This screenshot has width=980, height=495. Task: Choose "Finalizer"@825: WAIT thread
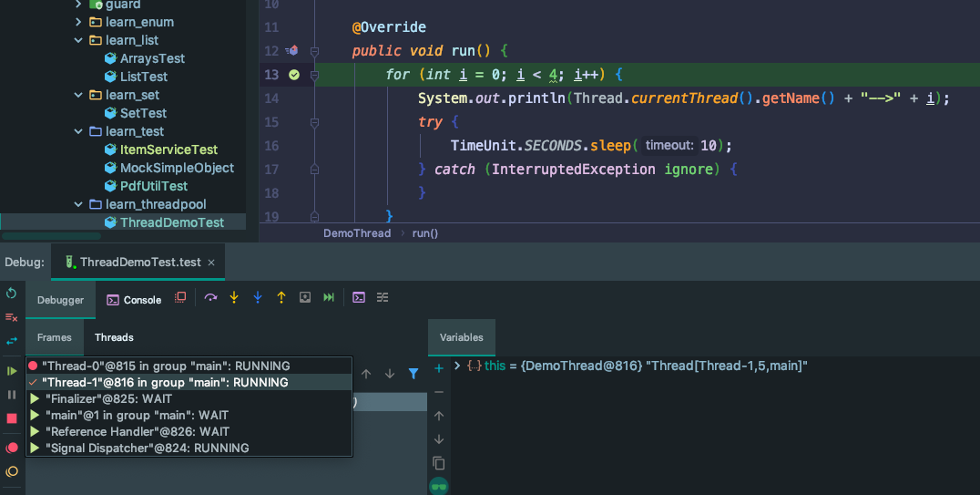tap(189, 398)
